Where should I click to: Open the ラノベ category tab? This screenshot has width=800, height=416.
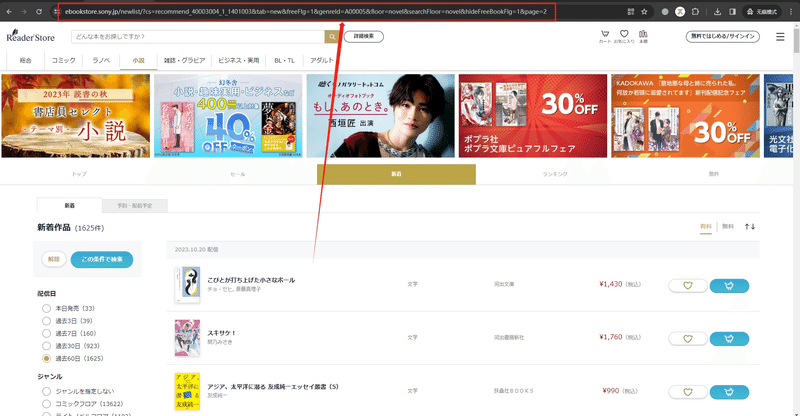pos(101,60)
